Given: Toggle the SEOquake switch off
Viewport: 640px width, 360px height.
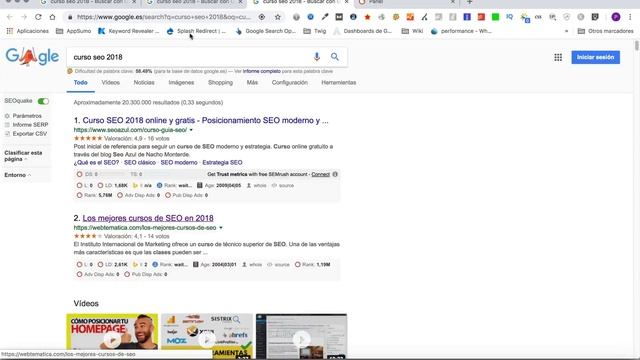Looking at the screenshot, I should [43, 101].
